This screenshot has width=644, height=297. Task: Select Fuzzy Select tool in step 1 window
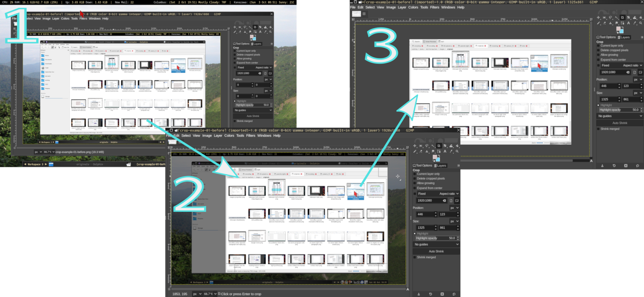(x=250, y=27)
